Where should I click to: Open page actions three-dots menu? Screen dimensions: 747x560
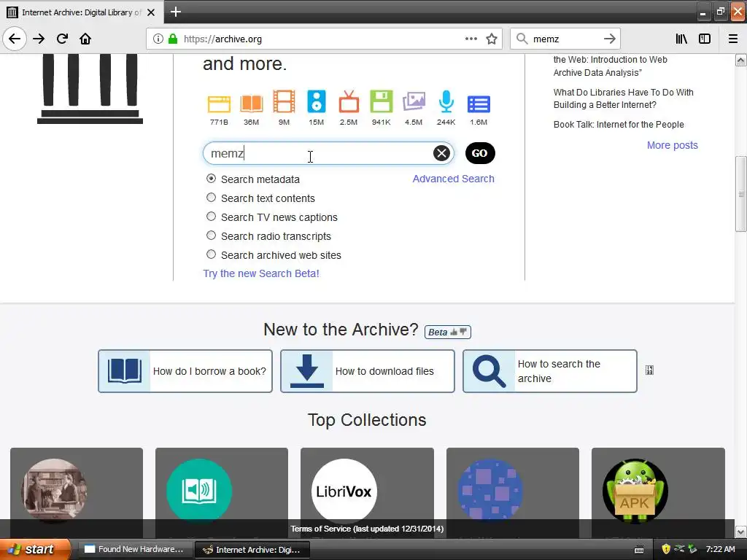471,39
